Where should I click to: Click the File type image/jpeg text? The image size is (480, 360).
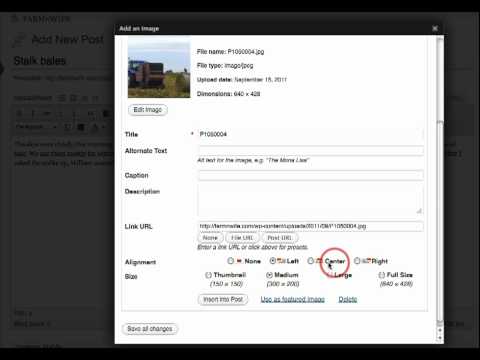(225, 66)
